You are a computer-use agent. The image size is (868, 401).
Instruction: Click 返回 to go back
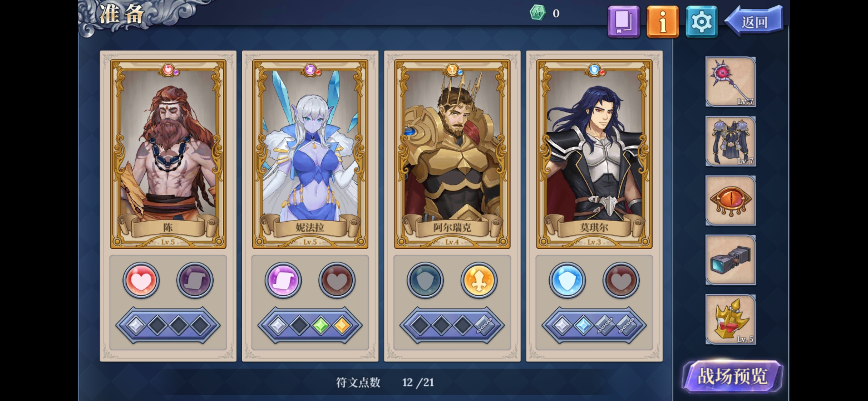[x=754, y=22]
